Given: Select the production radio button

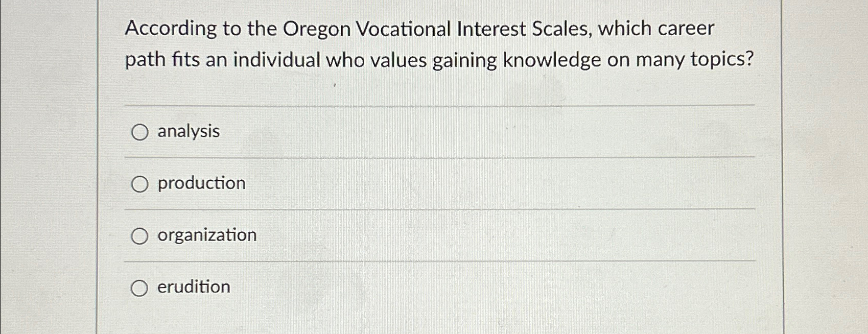Looking at the screenshot, I should click(x=139, y=184).
